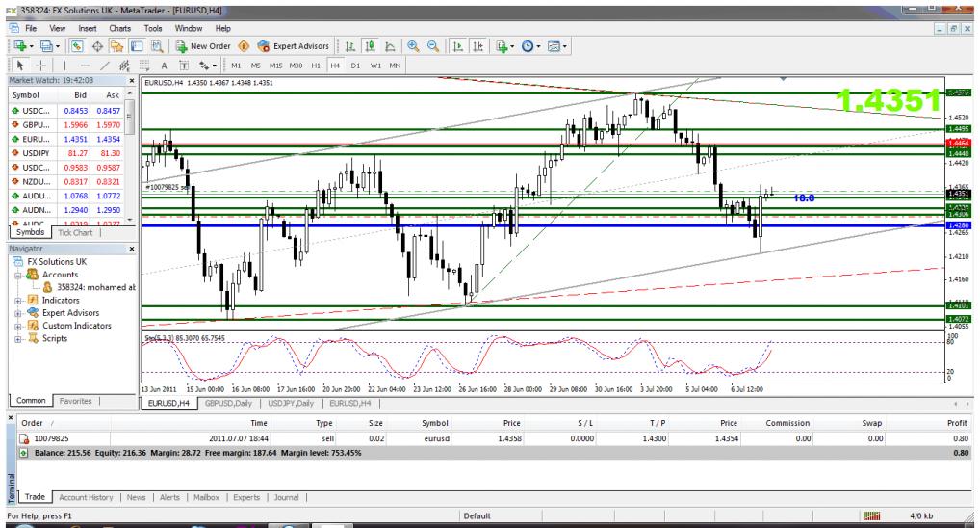Switch chart to candlestick display
The width and height of the screenshot is (980, 528).
[370, 46]
